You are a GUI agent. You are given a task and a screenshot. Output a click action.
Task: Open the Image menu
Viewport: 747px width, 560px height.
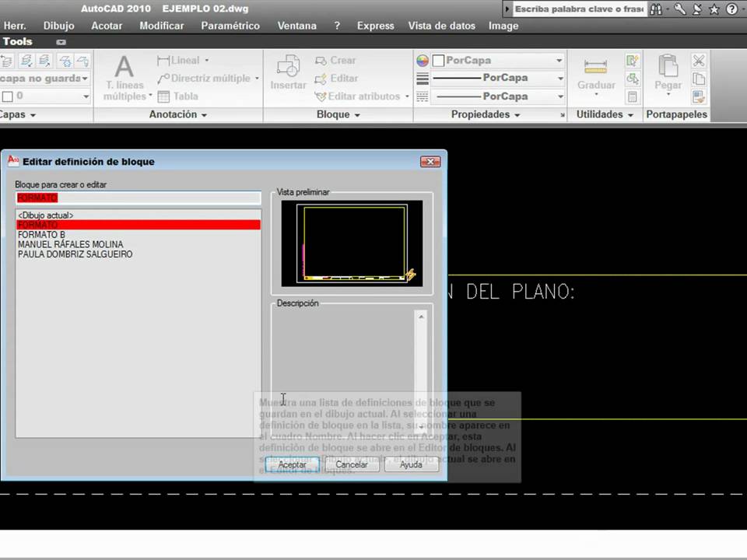point(503,26)
